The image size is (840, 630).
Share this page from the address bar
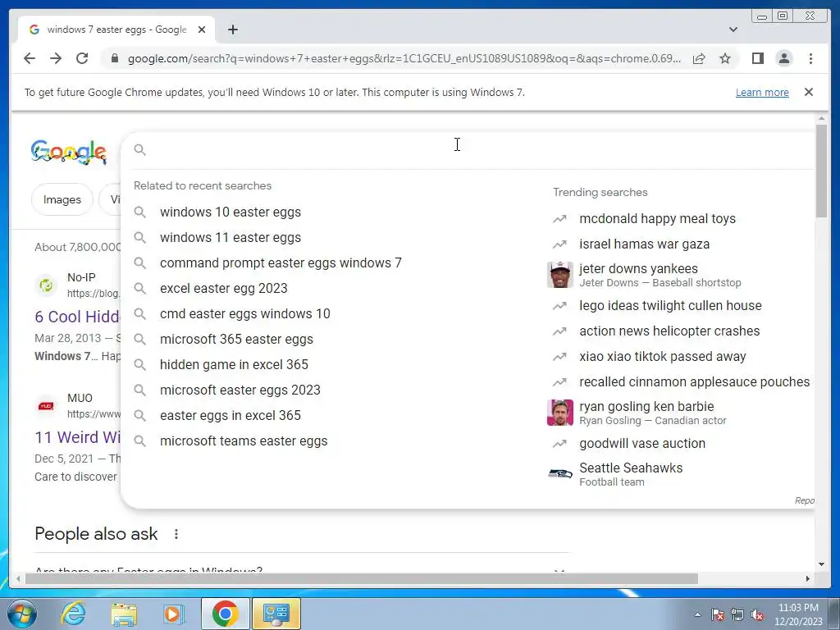pyautogui.click(x=699, y=58)
